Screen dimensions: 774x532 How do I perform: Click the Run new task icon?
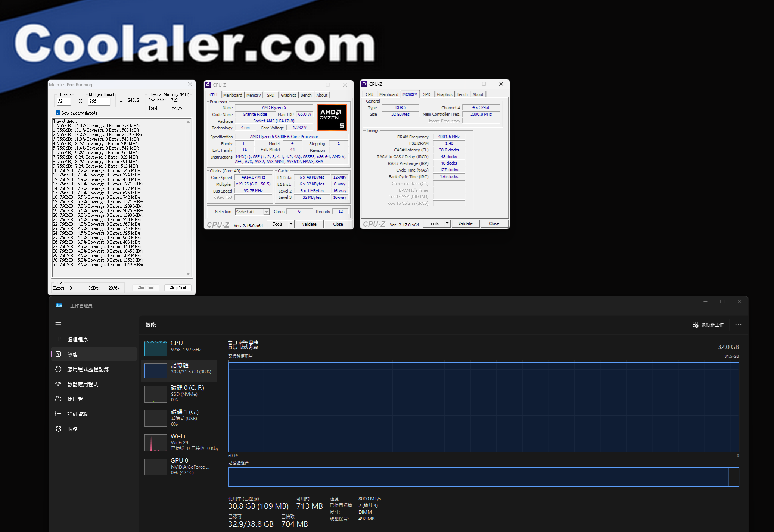695,325
